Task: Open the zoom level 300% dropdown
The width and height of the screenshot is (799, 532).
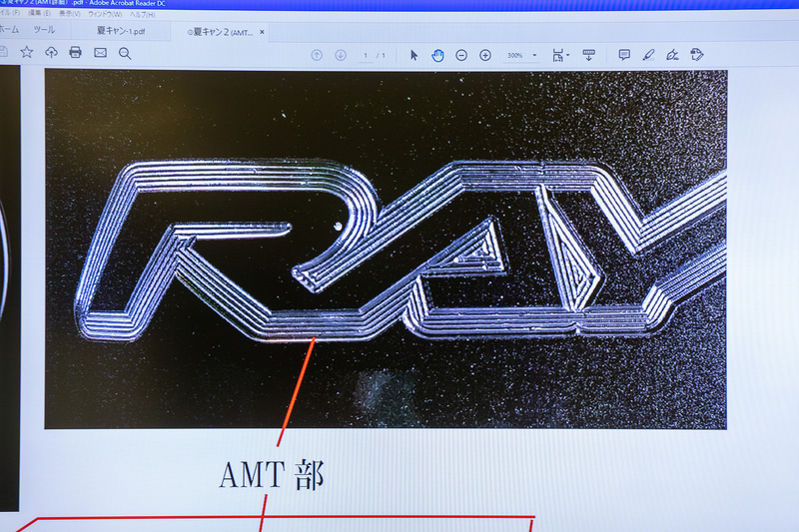Action: 521,55
